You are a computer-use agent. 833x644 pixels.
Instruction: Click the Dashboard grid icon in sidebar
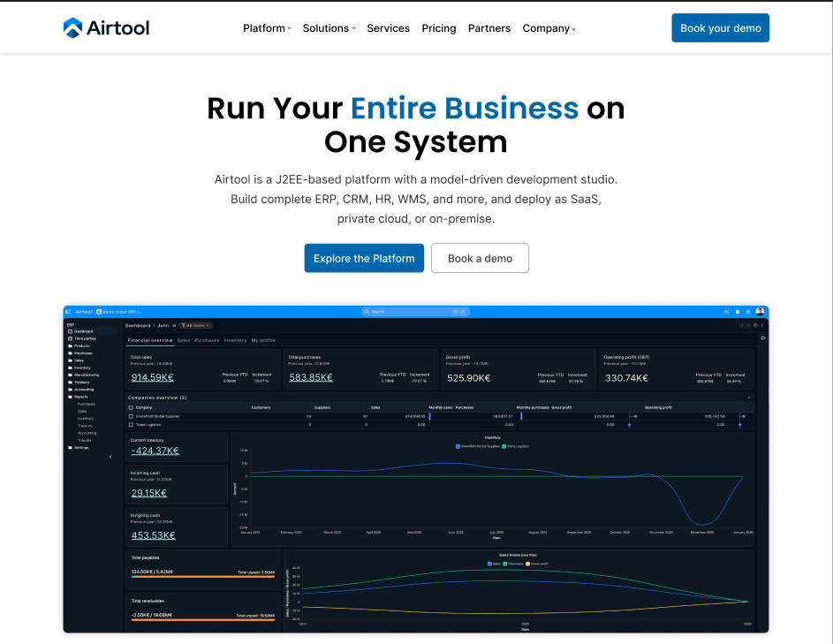pyautogui.click(x=70, y=331)
